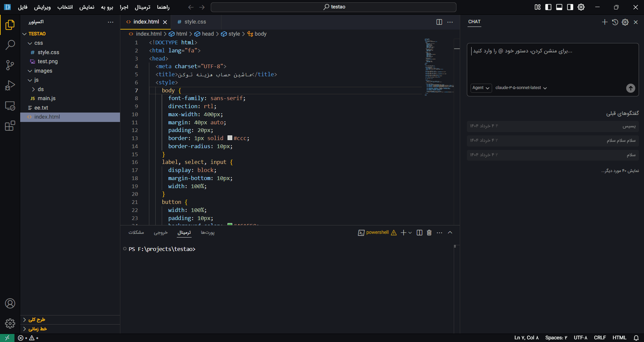
Task: Switch to the خروجی panel tab
Action: pyautogui.click(x=161, y=232)
